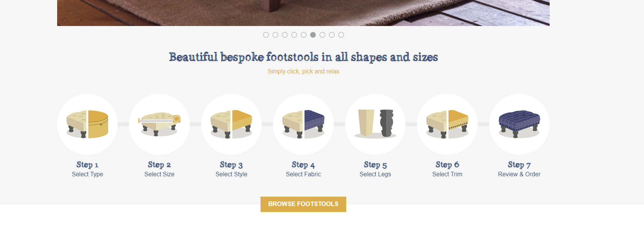644x226 pixels.
Task: Click the Step 5 Select Legs icon
Action: click(375, 124)
